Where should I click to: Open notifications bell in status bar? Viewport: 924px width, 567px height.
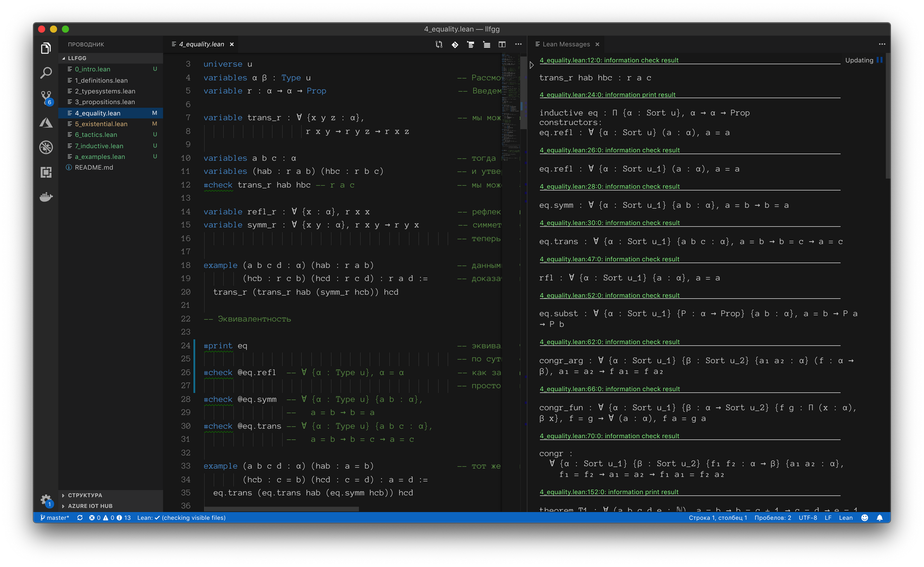[x=881, y=518]
